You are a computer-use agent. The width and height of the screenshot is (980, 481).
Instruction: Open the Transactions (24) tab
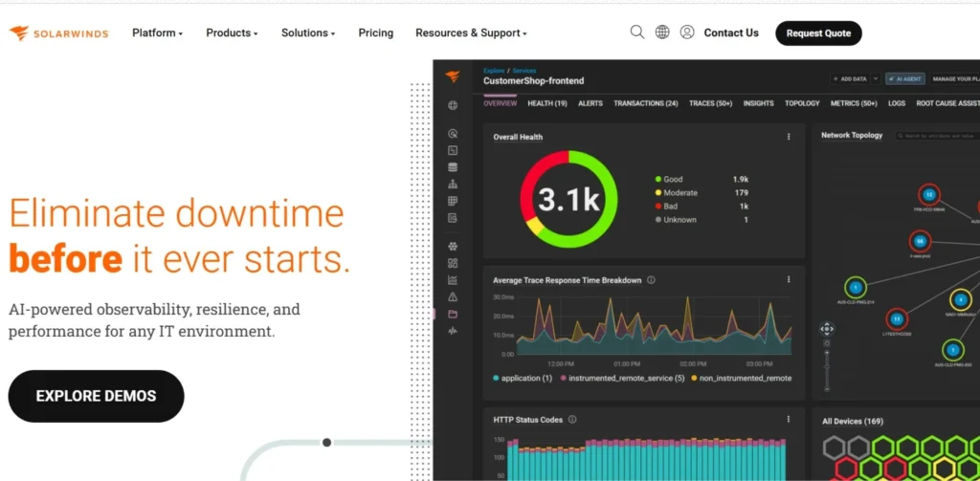coord(646,103)
